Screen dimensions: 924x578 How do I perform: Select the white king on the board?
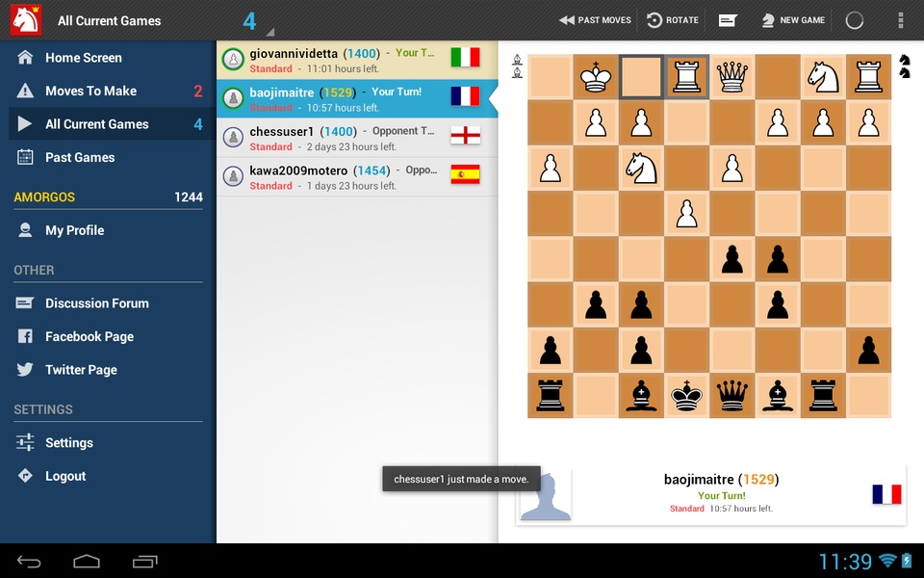(x=596, y=77)
